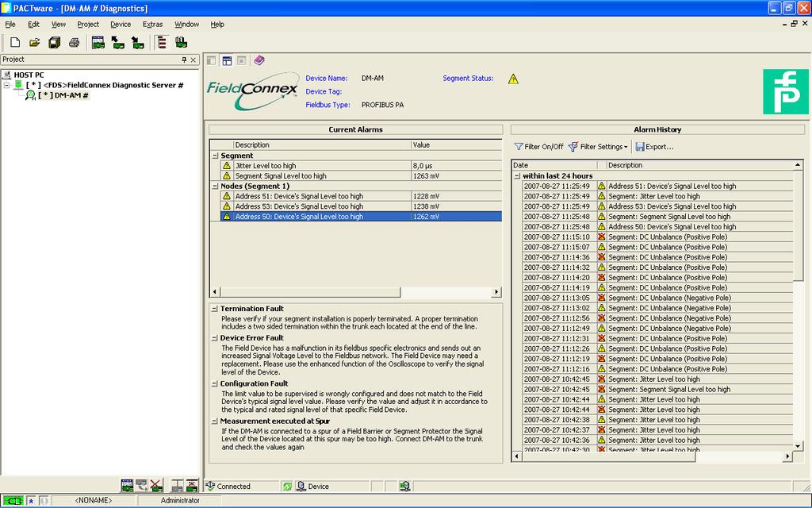
Task: Open the View menu
Action: (x=59, y=25)
